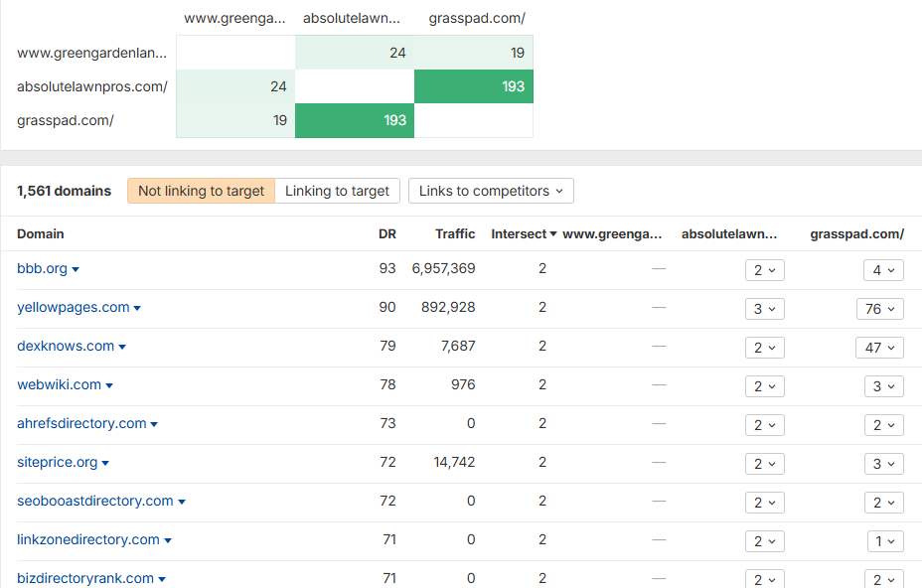Switch to Linking to target filter
The image size is (922, 588).
click(337, 191)
